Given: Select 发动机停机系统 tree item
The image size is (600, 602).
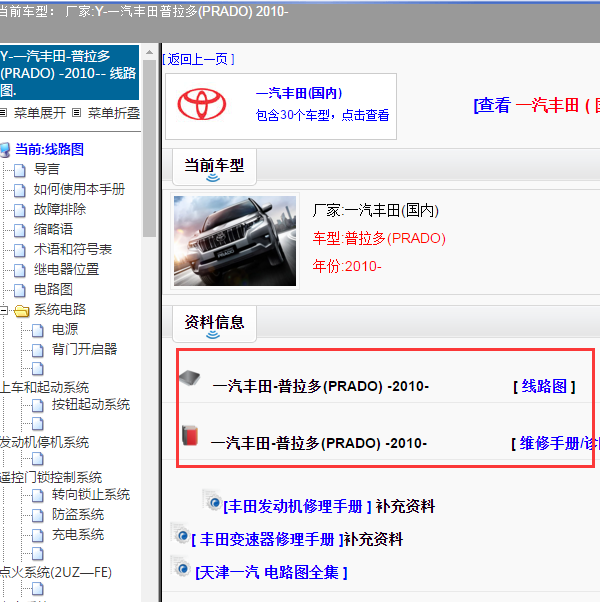Looking at the screenshot, I should (x=45, y=443).
